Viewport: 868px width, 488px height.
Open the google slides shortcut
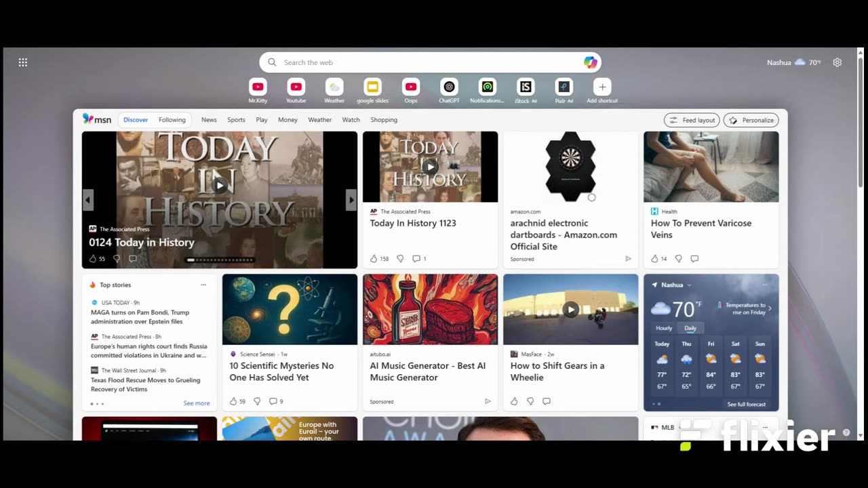(x=372, y=87)
